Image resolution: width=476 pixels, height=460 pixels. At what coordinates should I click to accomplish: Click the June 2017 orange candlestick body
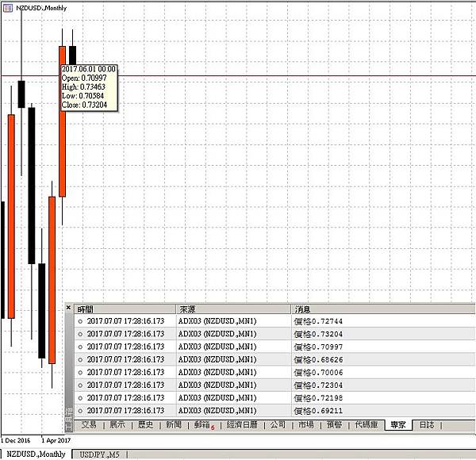tap(62, 151)
